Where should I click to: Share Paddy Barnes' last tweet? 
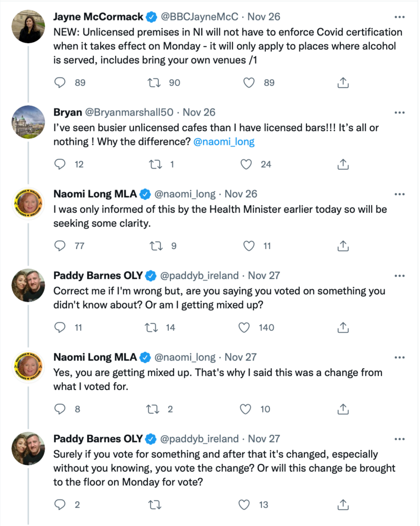point(343,505)
